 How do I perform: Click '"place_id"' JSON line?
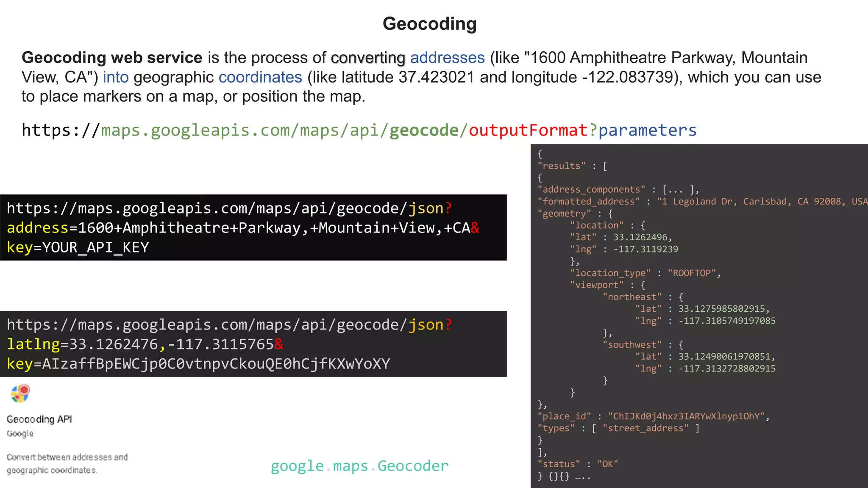tap(654, 416)
